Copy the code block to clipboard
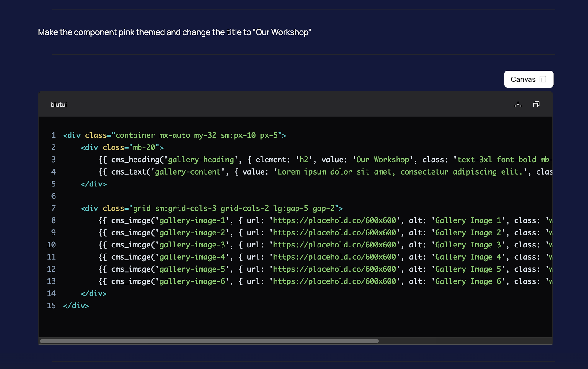The image size is (588, 369). 536,104
